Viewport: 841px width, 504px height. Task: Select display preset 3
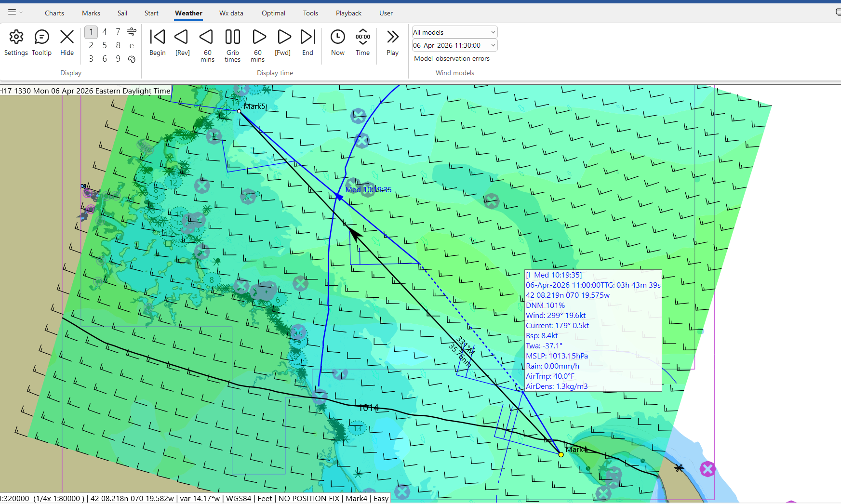[91, 59]
